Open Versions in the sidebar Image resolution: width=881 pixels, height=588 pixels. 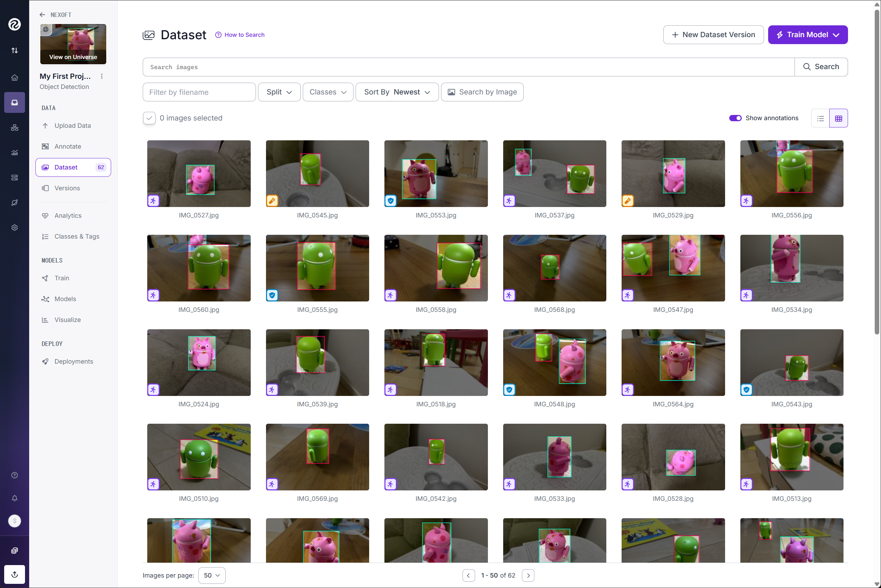click(x=67, y=188)
